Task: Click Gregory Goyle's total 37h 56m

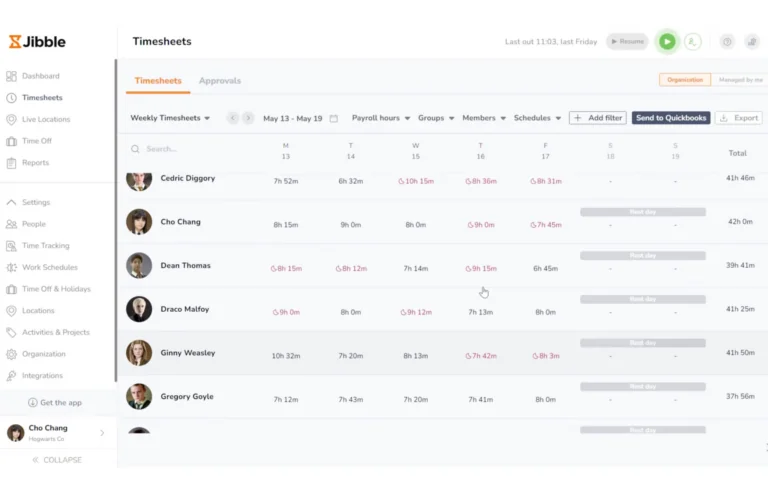Action: [x=740, y=396]
